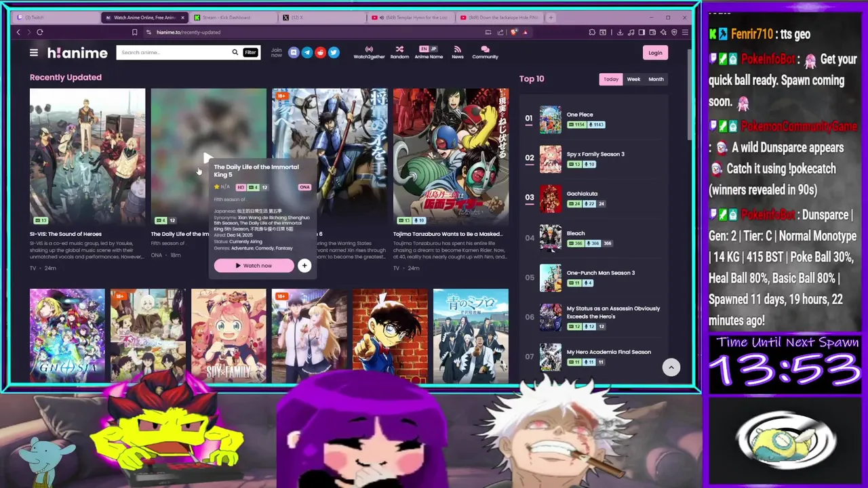
Task: Open the Watch2gether feature
Action: 369,52
